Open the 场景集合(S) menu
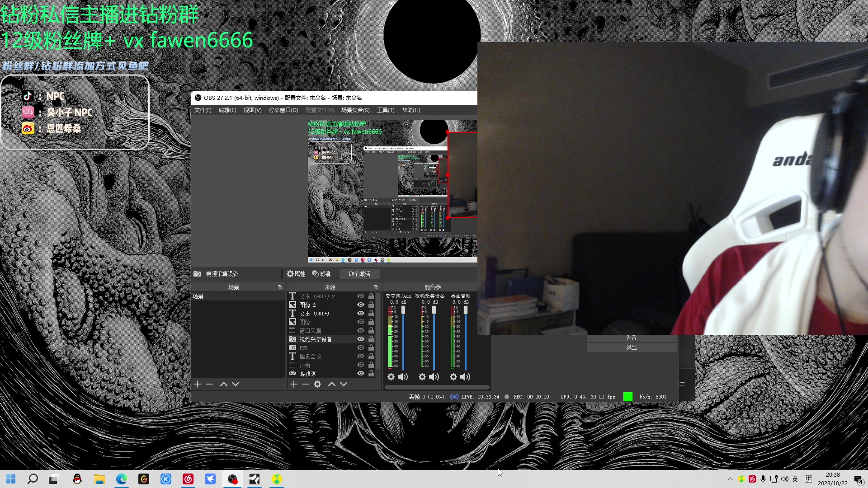Screen dimensions: 868x488 [355, 110]
